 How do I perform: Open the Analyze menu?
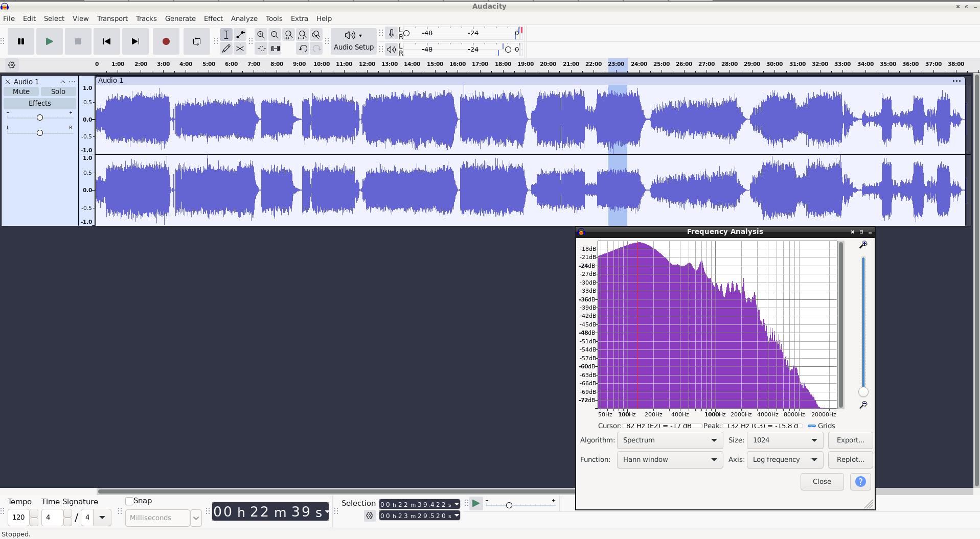coord(244,18)
